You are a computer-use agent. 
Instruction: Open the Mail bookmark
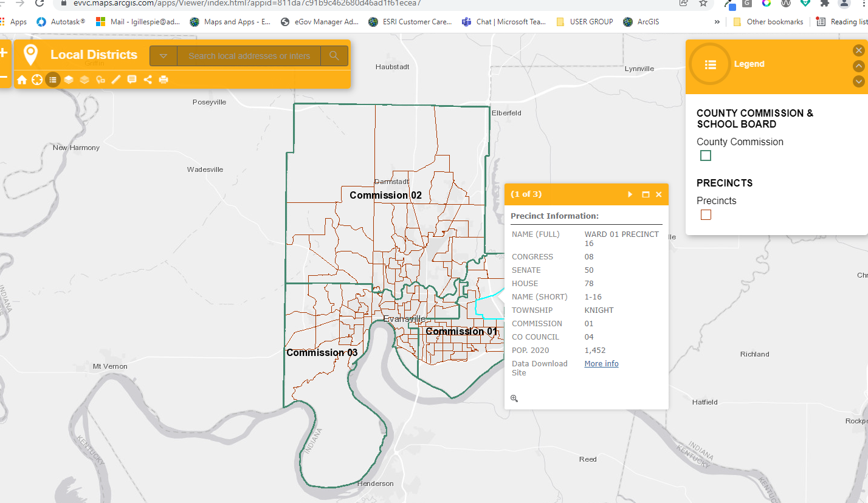138,22
